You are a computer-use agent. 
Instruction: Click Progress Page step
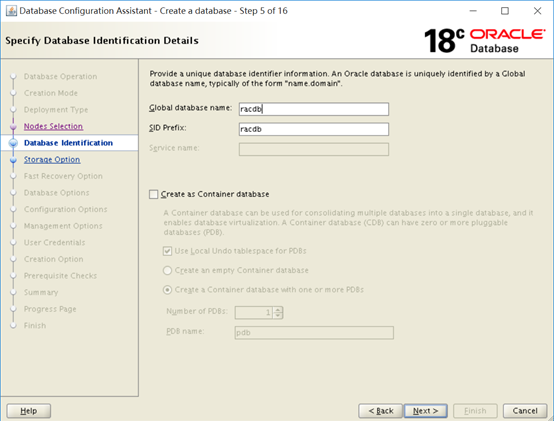click(x=50, y=309)
